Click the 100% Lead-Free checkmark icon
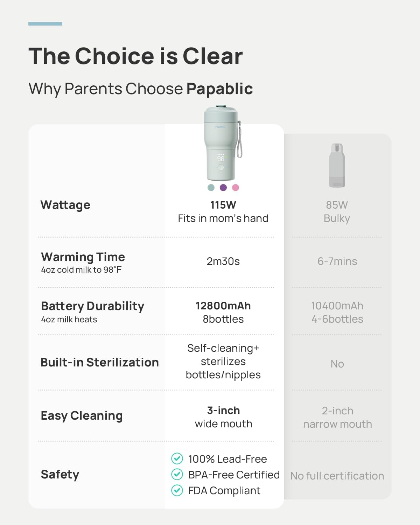The width and height of the screenshot is (420, 525). [177, 458]
